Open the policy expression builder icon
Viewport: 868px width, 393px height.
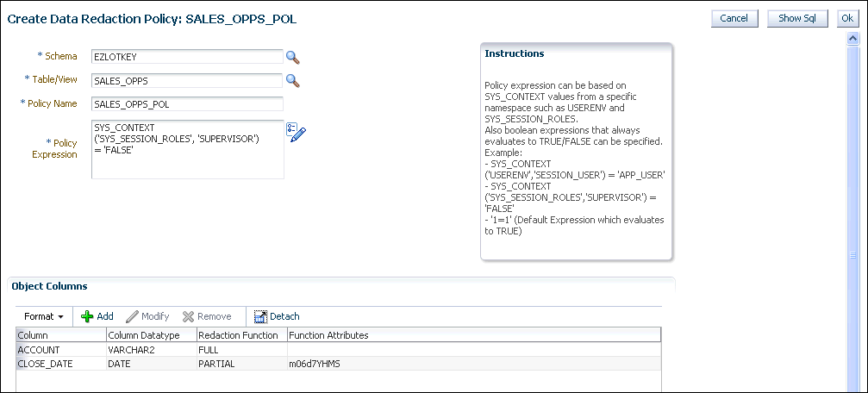(297, 133)
